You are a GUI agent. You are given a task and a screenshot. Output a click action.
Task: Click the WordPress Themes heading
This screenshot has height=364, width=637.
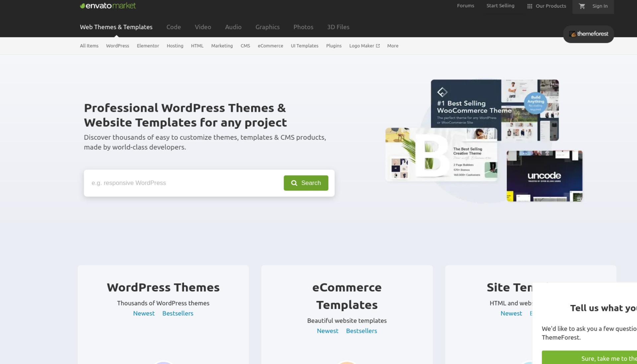click(x=163, y=287)
